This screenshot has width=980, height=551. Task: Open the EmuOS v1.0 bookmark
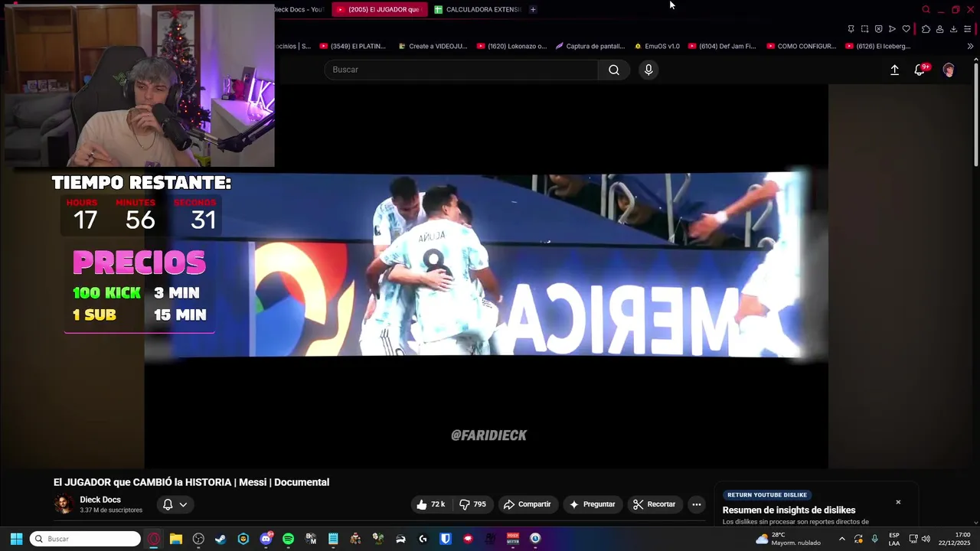click(657, 46)
